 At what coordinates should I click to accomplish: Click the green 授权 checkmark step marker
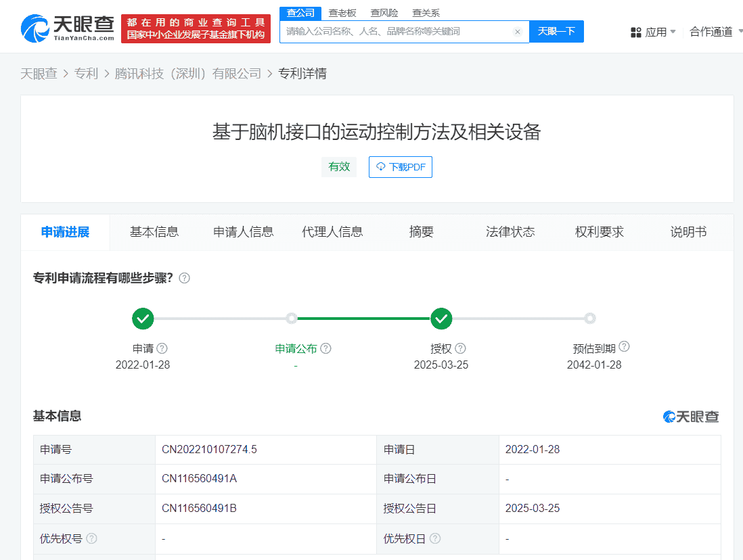point(441,318)
